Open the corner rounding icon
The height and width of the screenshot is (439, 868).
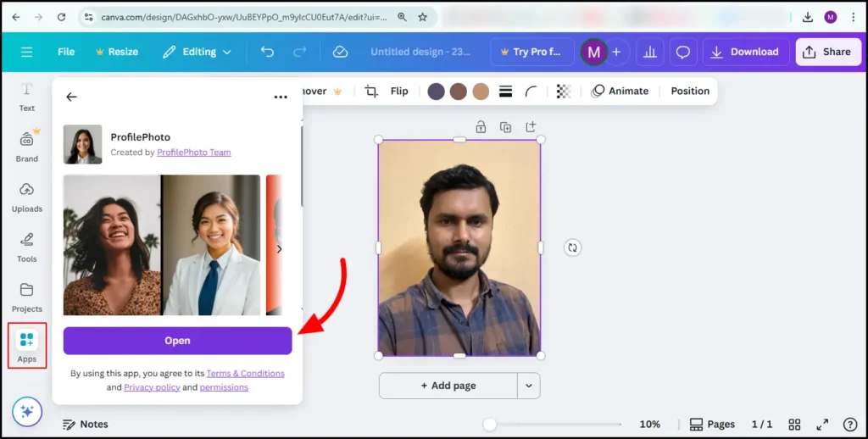[531, 92]
